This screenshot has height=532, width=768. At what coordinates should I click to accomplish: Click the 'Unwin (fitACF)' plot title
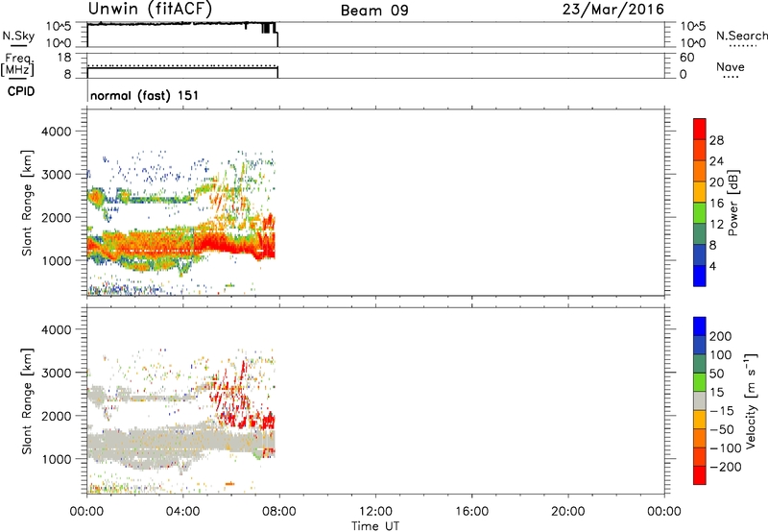click(x=150, y=9)
